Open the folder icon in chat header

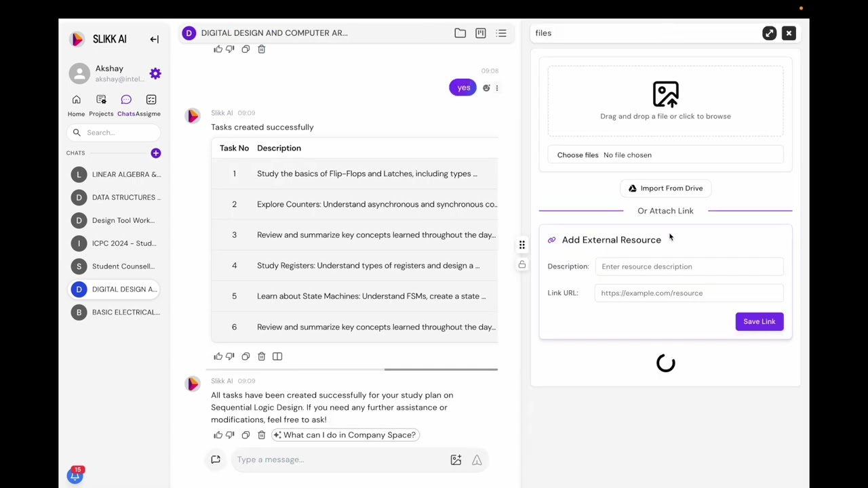pos(460,33)
